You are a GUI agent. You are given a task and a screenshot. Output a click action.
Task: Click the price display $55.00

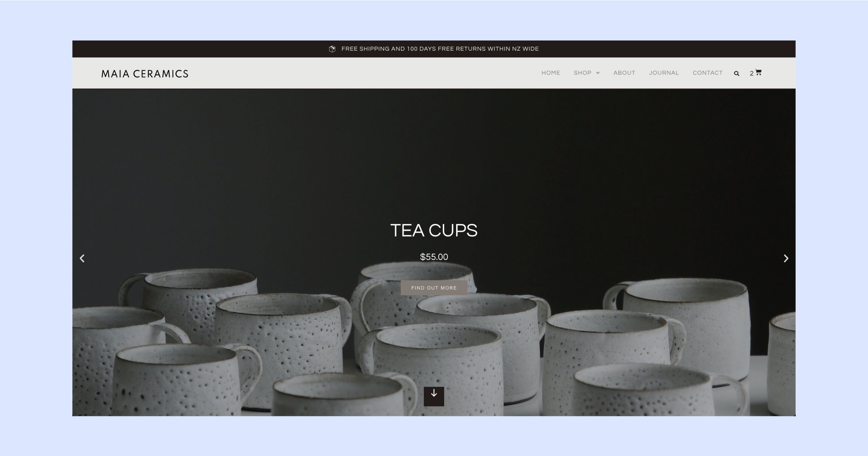(433, 257)
